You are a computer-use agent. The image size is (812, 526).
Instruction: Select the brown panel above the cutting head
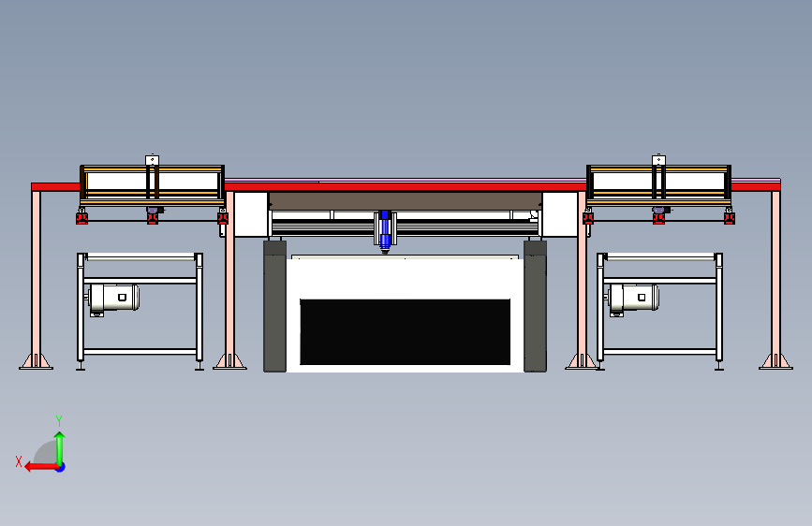tap(406, 201)
